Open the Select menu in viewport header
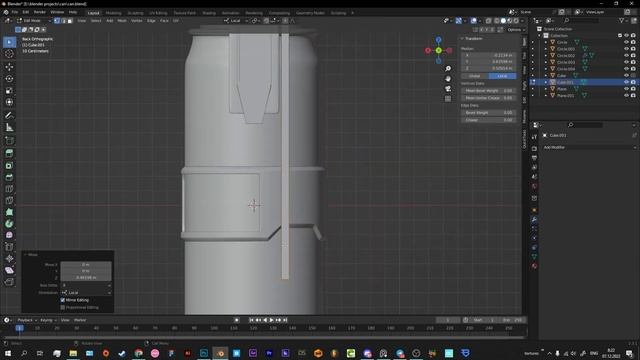Screen dimensions: 640x360 point(96,20)
